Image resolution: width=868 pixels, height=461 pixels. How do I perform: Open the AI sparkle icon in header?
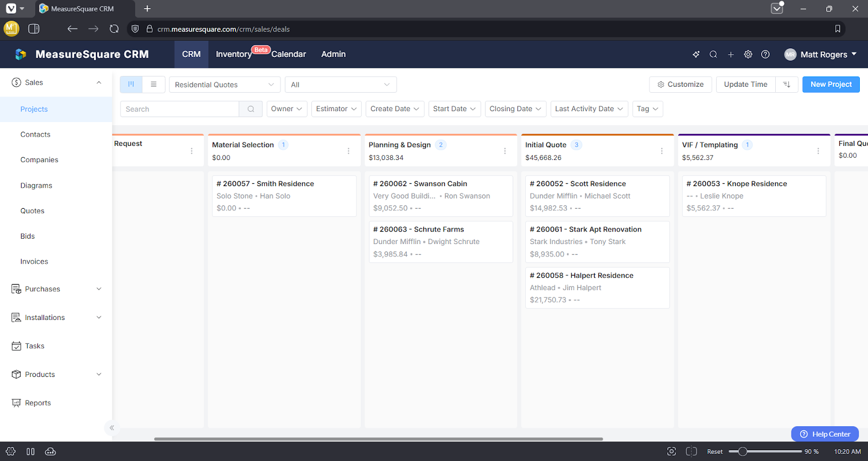click(696, 54)
